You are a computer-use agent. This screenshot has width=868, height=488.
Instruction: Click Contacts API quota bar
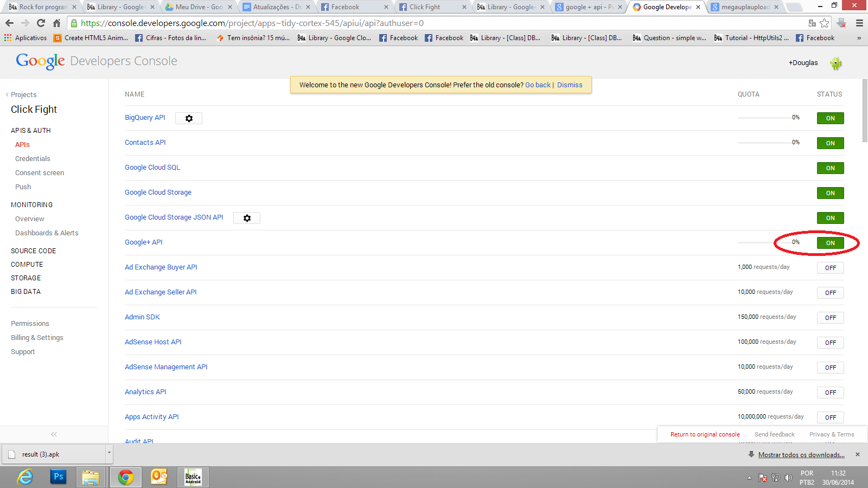[765, 143]
